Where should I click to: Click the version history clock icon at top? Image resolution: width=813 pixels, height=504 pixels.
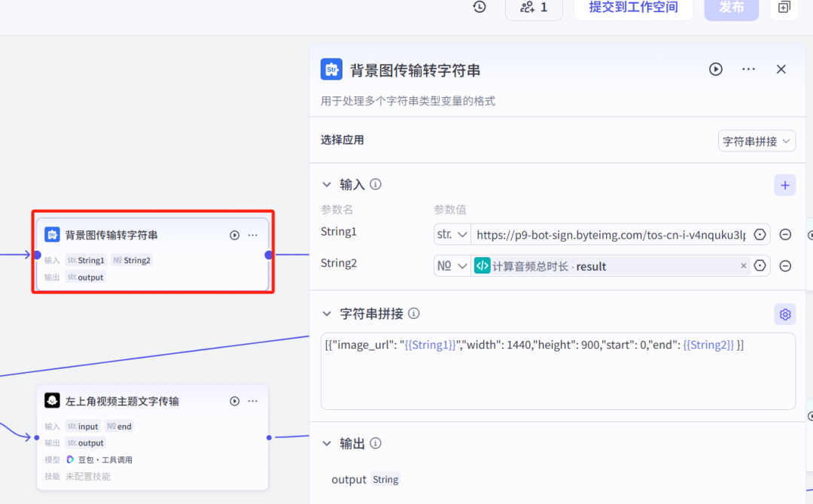480,8
